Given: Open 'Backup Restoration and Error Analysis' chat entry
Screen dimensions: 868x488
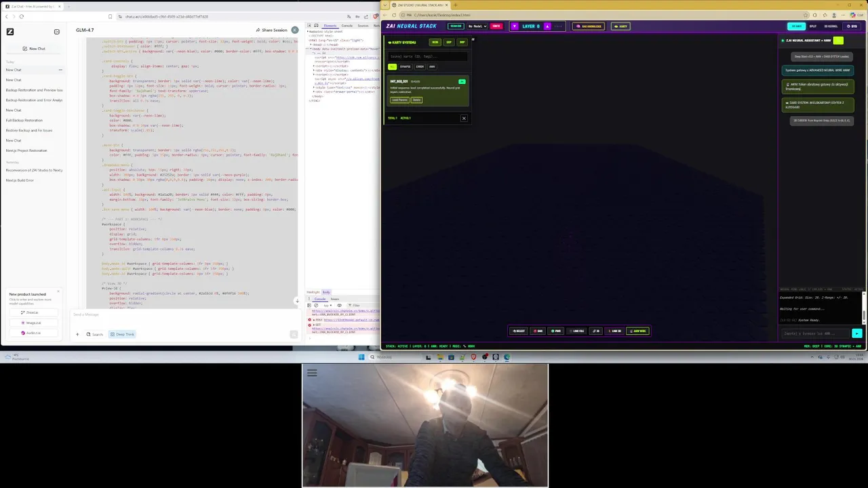Looking at the screenshot, I should [x=34, y=100].
